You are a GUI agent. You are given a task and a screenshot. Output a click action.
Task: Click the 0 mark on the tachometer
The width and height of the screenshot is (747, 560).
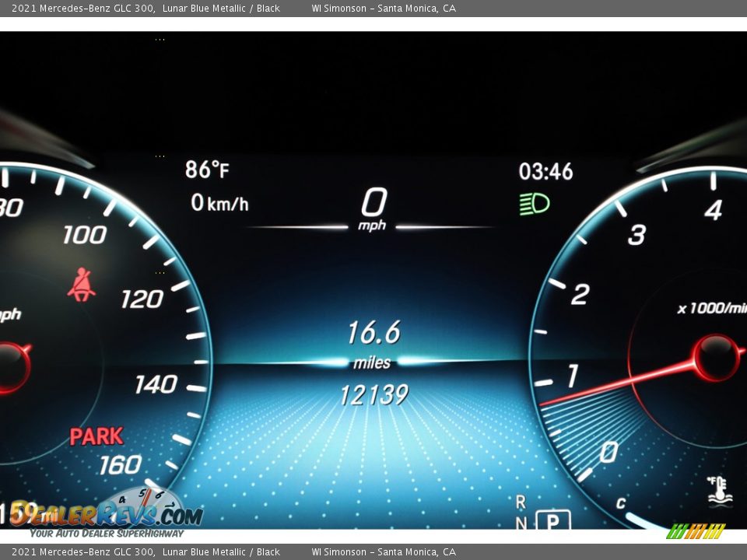pos(608,452)
